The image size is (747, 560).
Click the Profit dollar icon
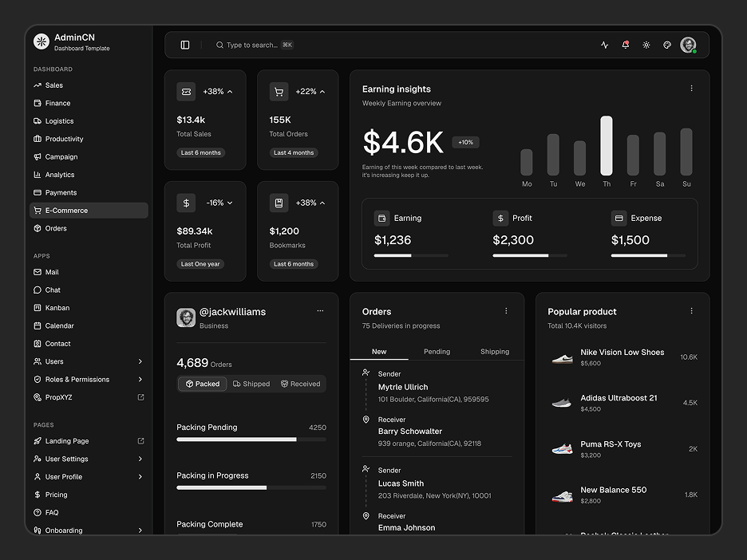coord(500,218)
